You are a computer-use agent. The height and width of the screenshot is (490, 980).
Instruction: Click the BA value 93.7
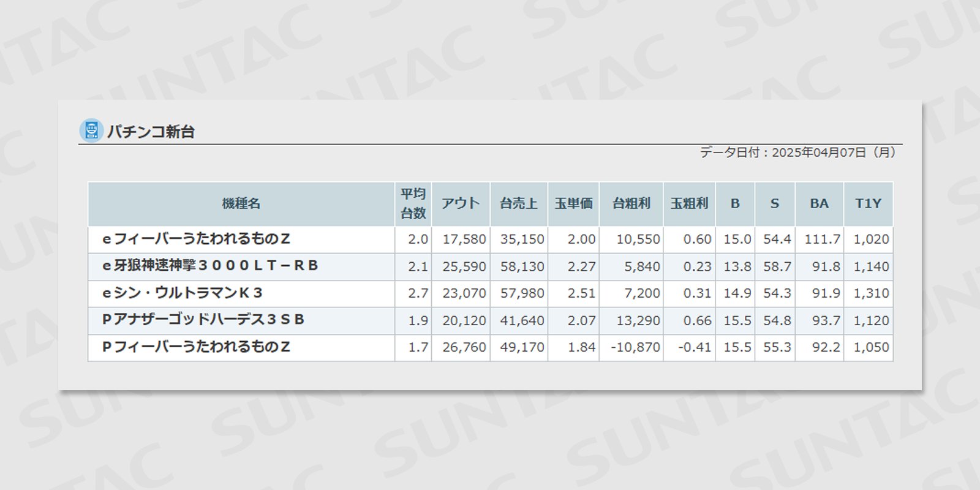tap(826, 320)
